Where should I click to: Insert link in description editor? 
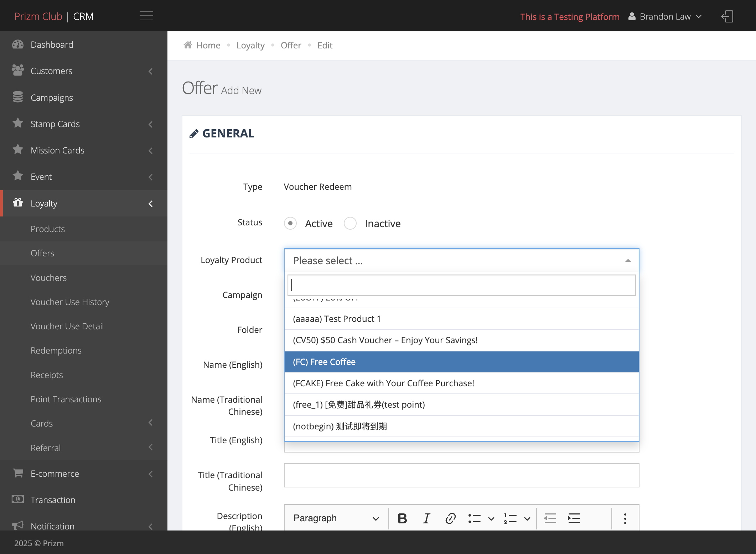point(450,518)
